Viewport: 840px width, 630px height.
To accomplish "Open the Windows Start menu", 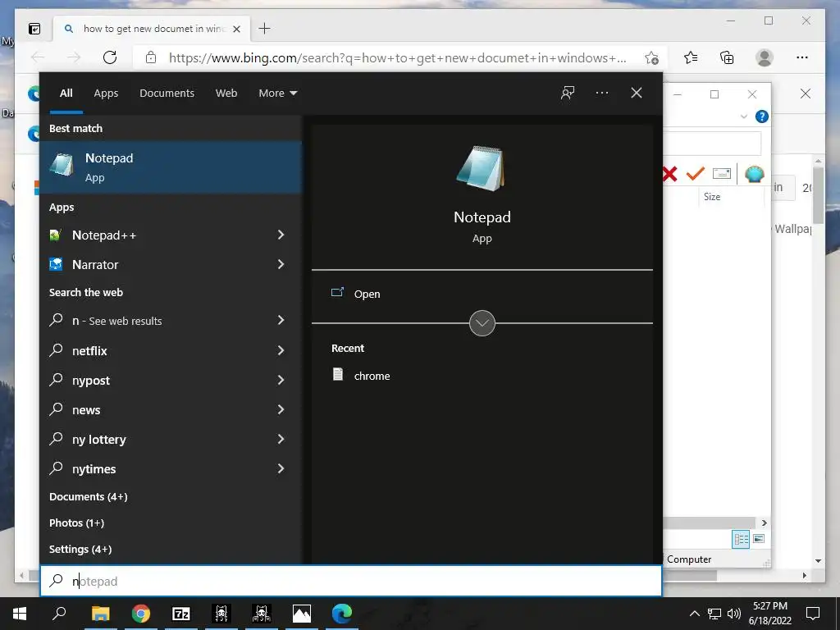I will [x=20, y=614].
